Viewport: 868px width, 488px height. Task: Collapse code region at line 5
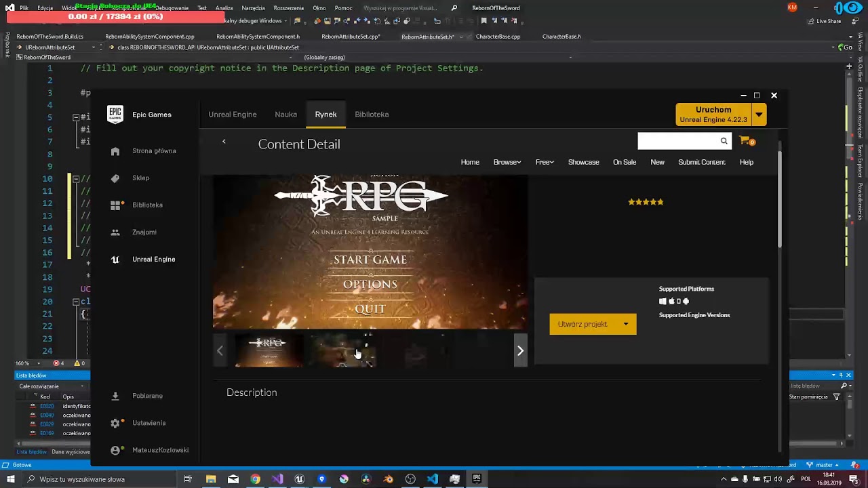pos(76,117)
